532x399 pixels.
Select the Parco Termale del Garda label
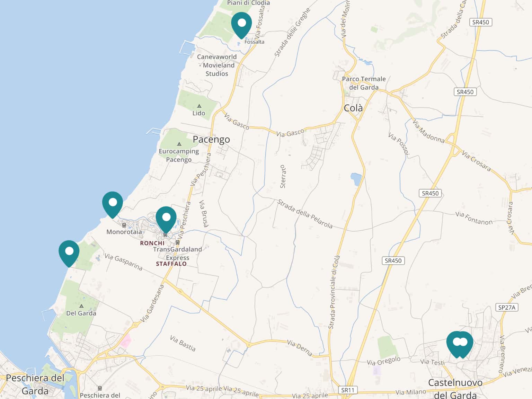[364, 83]
